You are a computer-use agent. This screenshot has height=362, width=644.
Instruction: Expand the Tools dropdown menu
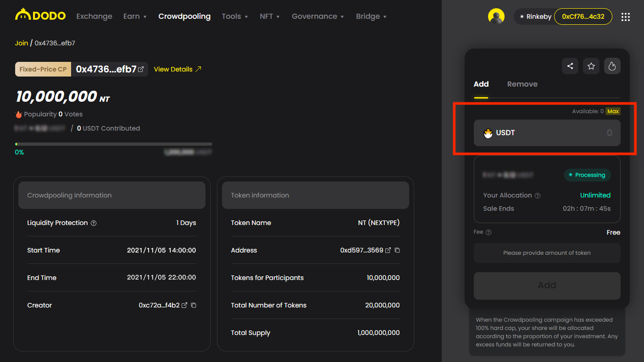pyautogui.click(x=235, y=16)
